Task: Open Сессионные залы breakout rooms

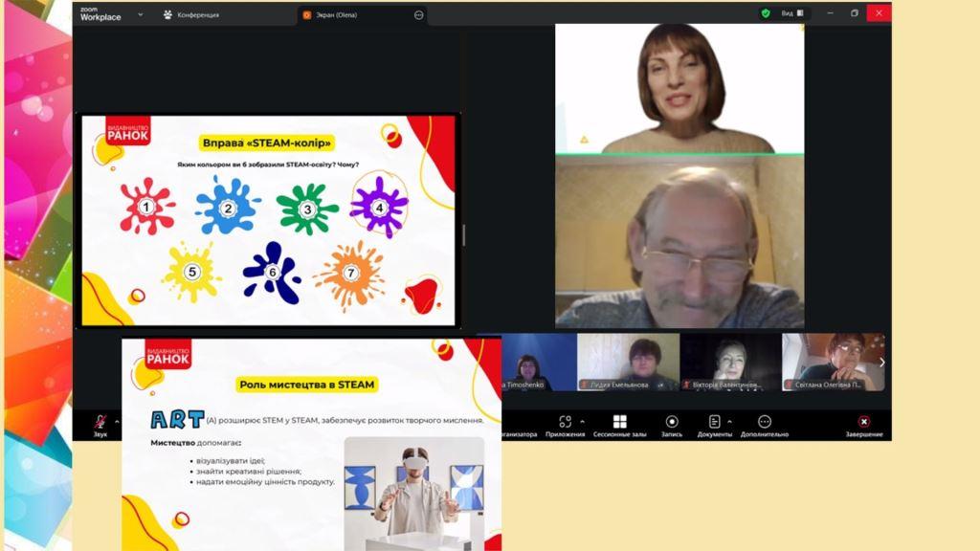Action: (x=619, y=422)
